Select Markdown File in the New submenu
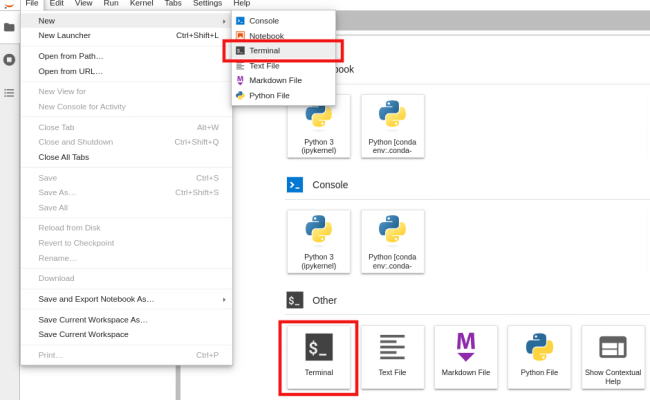The image size is (650, 400). [x=283, y=80]
